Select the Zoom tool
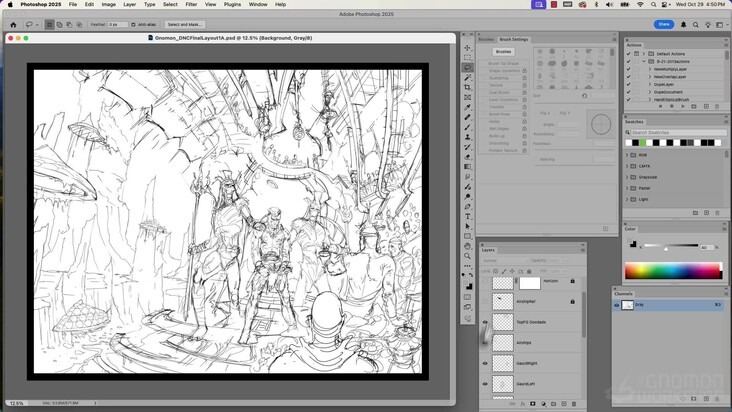 467,256
